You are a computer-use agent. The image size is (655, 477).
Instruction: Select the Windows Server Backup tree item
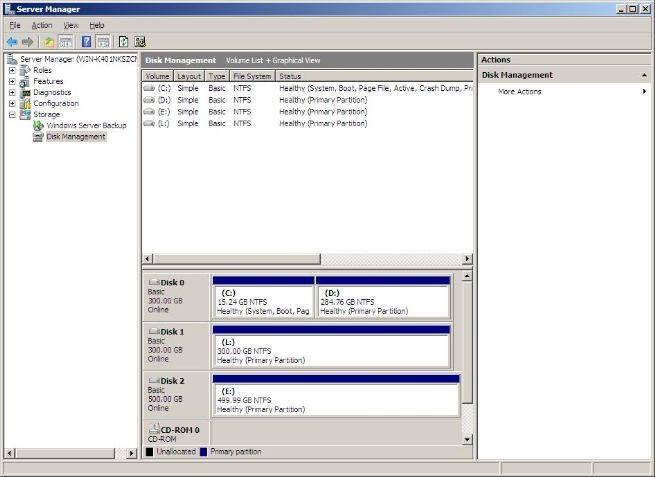tap(86, 125)
